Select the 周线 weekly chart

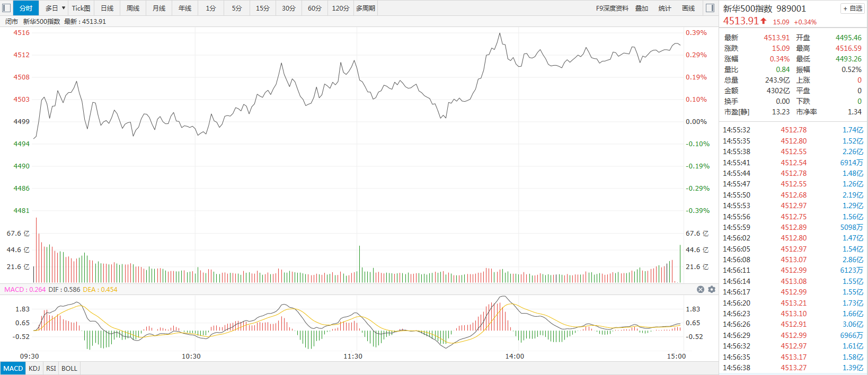tap(133, 8)
